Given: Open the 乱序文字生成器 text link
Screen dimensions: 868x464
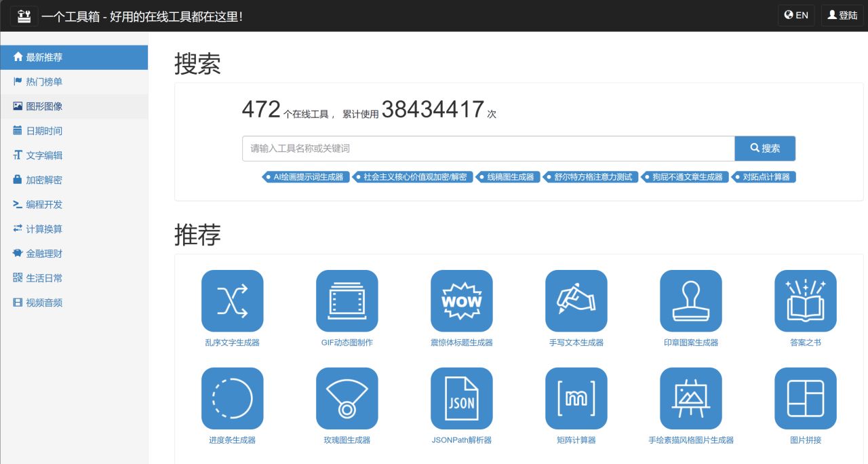Looking at the screenshot, I should [x=232, y=343].
